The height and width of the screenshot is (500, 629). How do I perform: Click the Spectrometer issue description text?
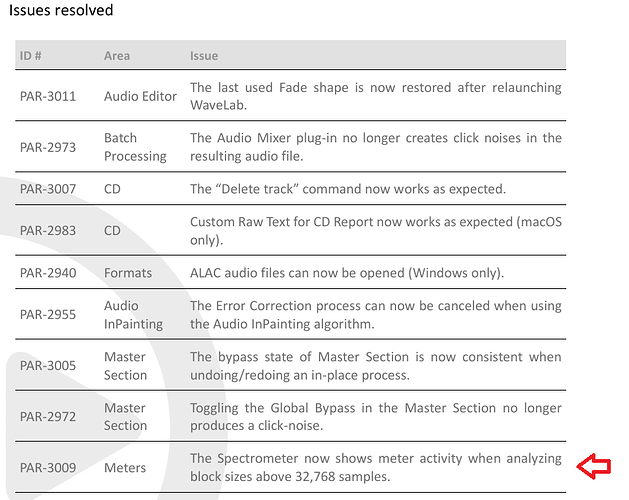coord(375,467)
